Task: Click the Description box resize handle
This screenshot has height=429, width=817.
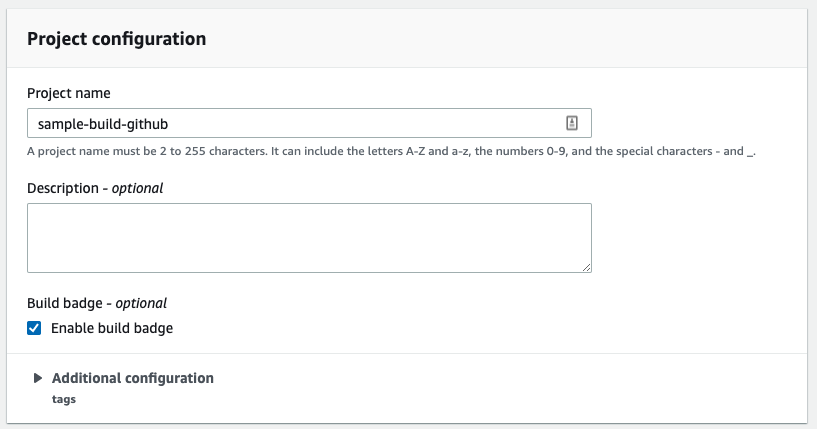Action: click(586, 266)
